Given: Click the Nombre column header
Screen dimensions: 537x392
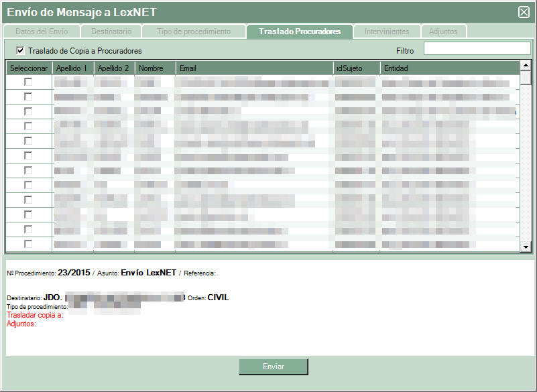Looking at the screenshot, I should 154,68.
